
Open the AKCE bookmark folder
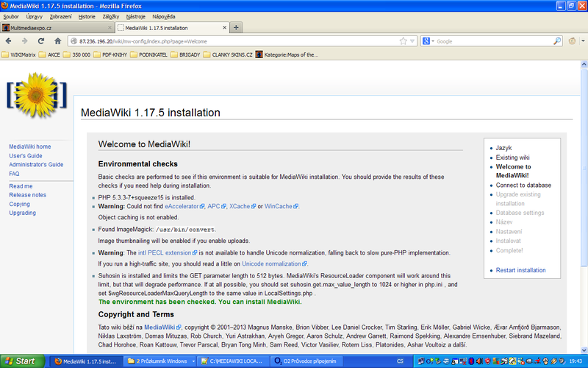point(49,54)
